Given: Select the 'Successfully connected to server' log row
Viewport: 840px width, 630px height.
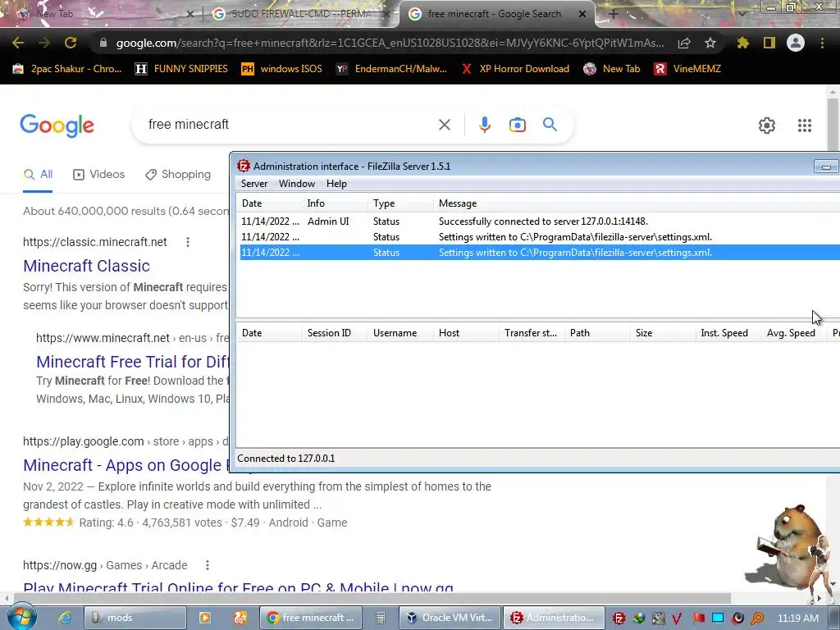Looking at the screenshot, I should (x=540, y=221).
